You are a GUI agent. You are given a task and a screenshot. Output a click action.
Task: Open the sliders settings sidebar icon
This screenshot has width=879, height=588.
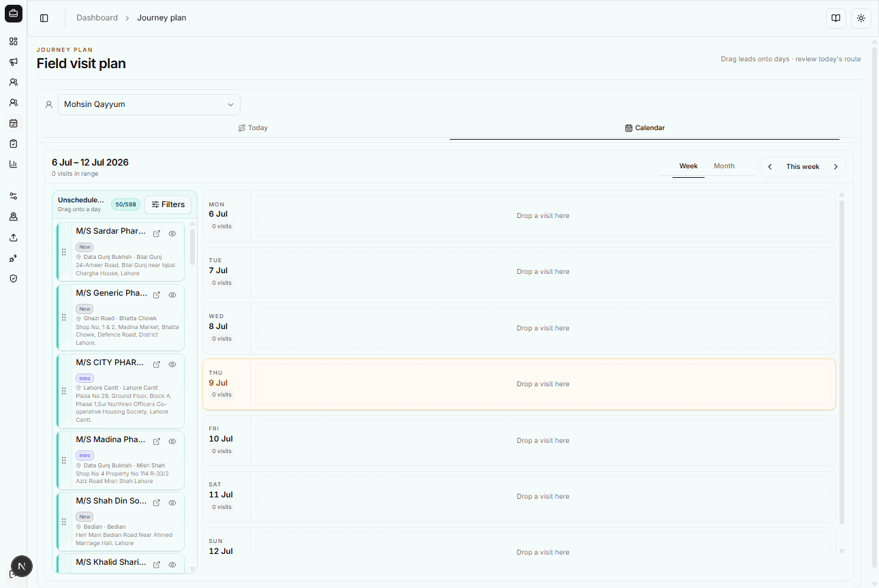[x=13, y=196]
